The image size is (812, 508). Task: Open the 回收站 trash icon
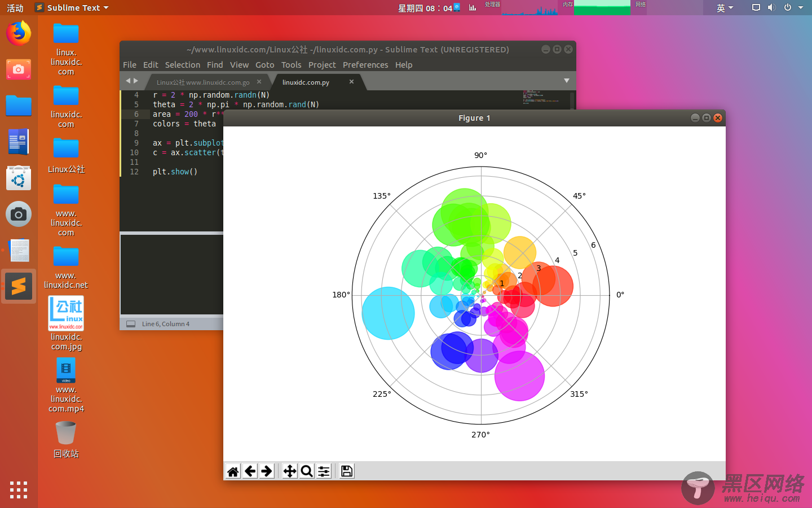[x=66, y=440]
